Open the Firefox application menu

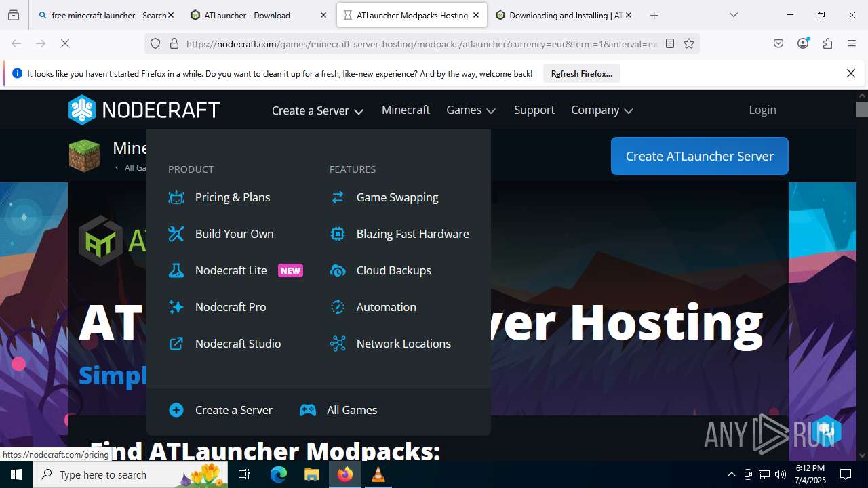click(852, 43)
